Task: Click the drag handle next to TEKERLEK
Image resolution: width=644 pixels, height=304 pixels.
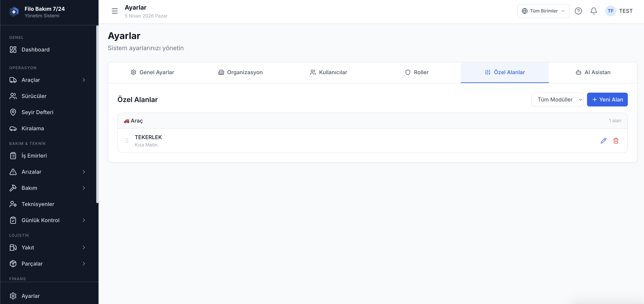Action: tap(127, 141)
